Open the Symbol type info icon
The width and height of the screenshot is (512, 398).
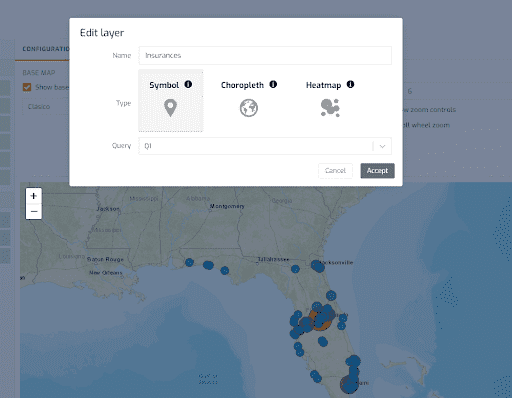[188, 84]
